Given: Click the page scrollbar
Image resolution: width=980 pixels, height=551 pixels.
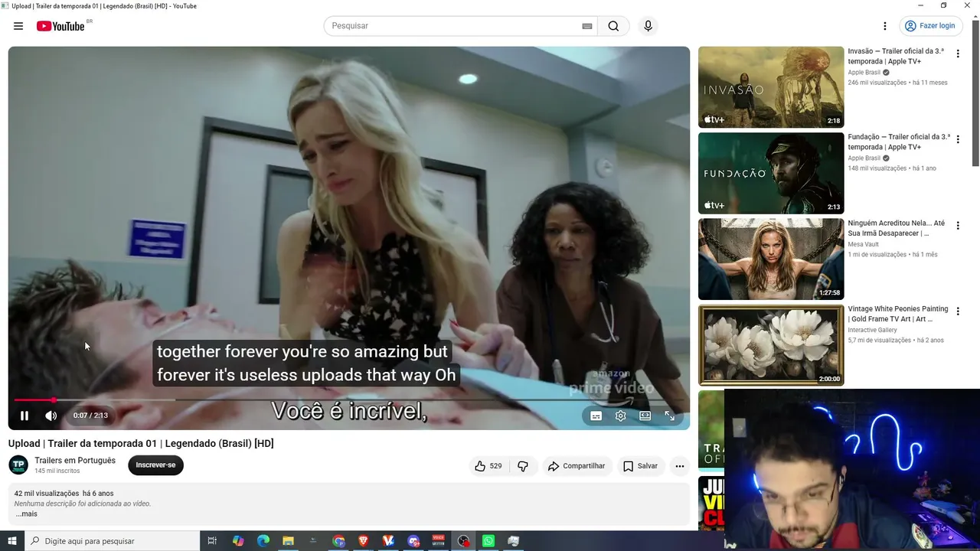Looking at the screenshot, I should (975, 92).
